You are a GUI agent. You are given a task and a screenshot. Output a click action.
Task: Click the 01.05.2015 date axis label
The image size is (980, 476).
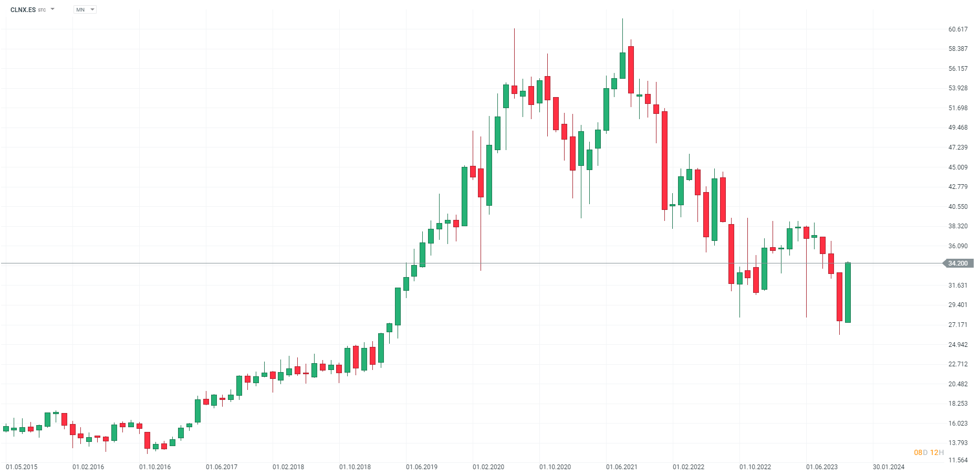(22, 467)
